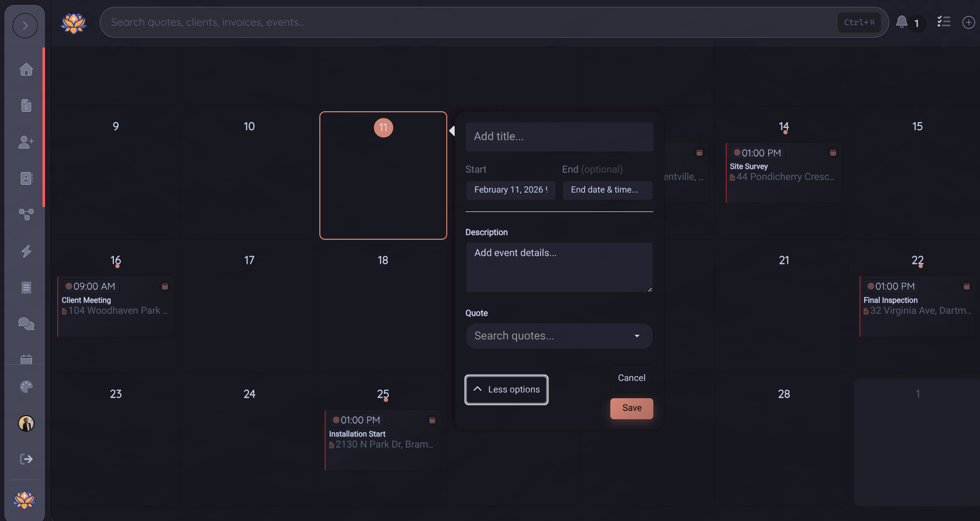Open Messages via the chat bubbles icon
This screenshot has width=980, height=521.
[x=26, y=324]
